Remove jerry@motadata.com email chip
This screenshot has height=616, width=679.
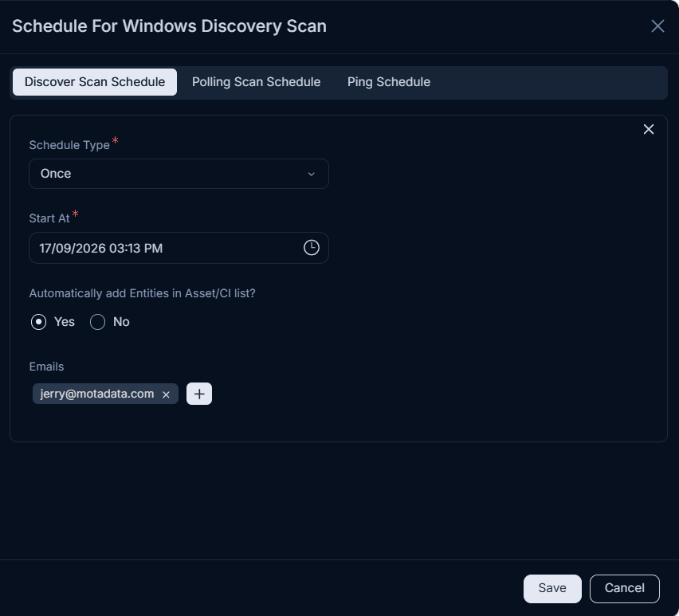tap(166, 394)
